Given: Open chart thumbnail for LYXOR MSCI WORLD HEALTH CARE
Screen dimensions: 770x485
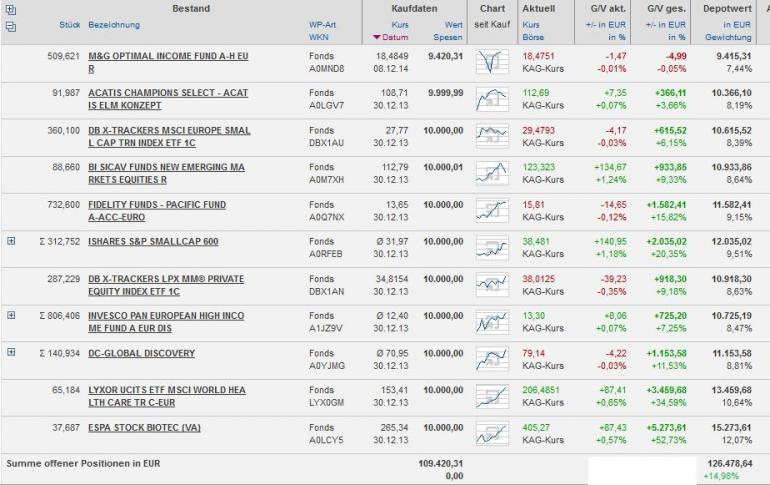Looking at the screenshot, I should click(x=492, y=396).
